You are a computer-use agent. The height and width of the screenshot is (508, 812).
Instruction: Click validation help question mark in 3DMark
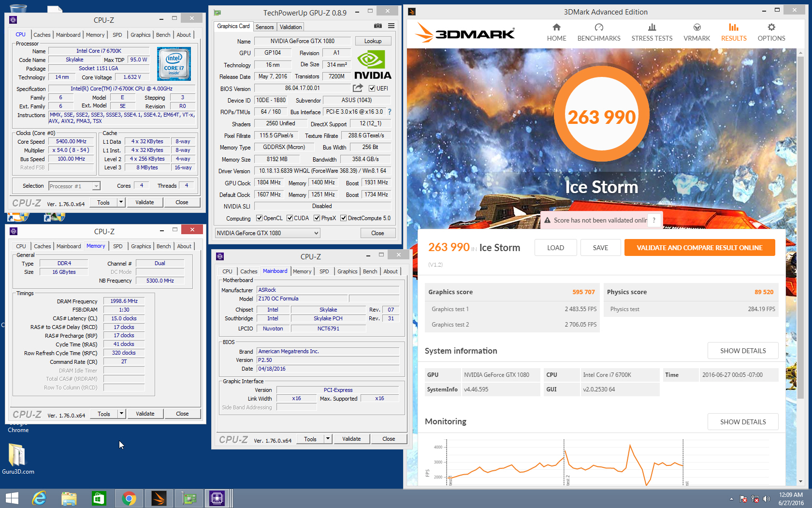click(654, 220)
